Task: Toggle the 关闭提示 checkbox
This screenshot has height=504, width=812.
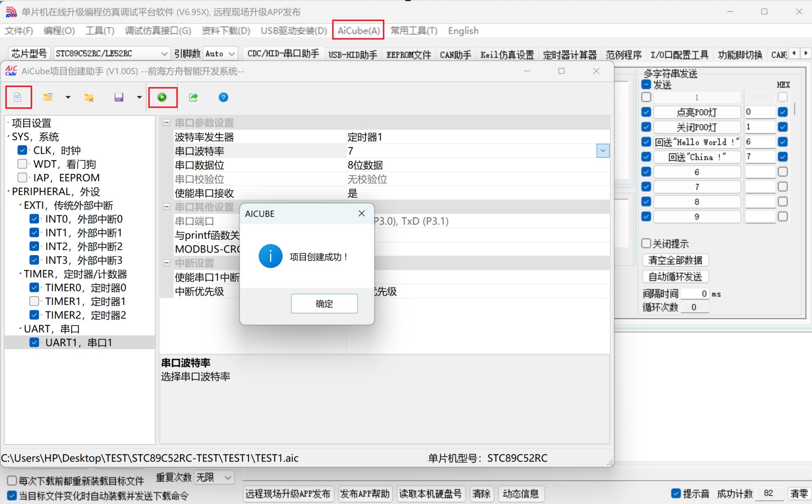Action: point(646,243)
